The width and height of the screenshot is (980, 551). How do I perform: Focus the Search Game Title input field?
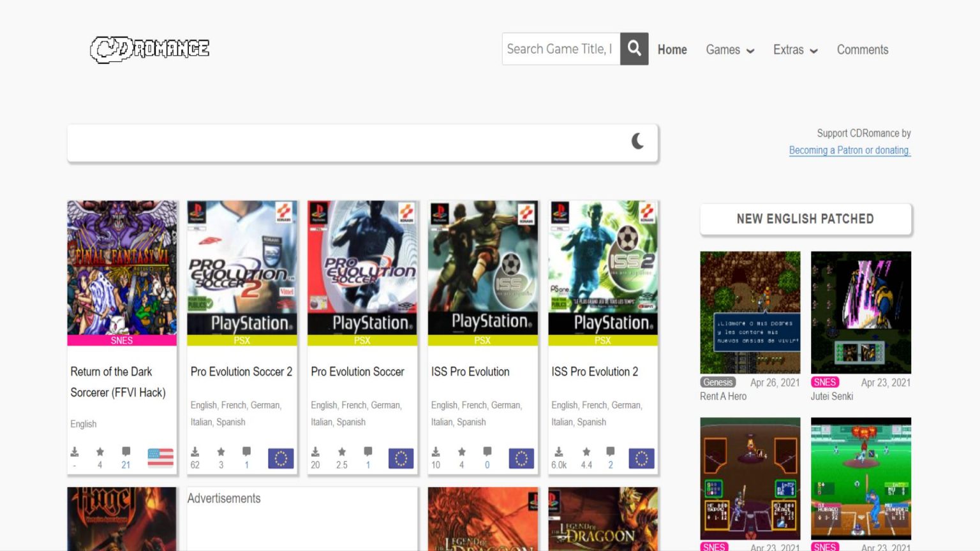[560, 49]
